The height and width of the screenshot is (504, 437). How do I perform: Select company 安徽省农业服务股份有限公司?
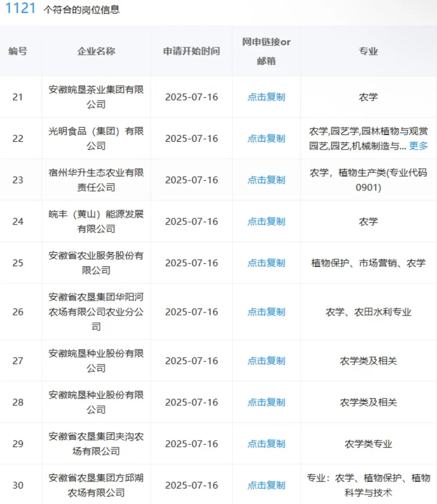(x=96, y=263)
